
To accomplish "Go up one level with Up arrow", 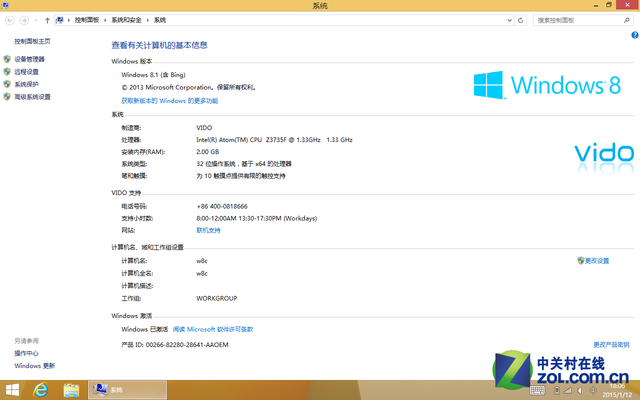I will click(47, 20).
